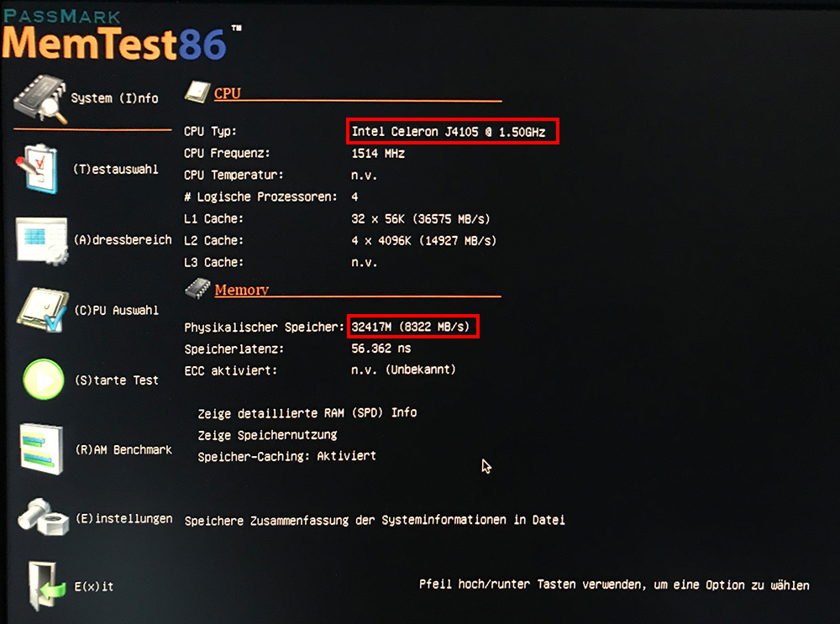Image resolution: width=840 pixels, height=624 pixels.
Task: Select (T)estauswahl menu label
Action: tap(116, 170)
